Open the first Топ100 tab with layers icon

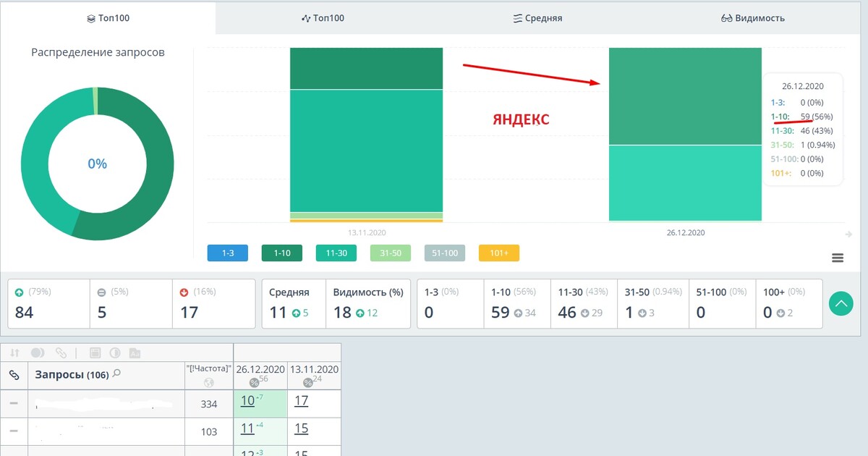[x=108, y=18]
